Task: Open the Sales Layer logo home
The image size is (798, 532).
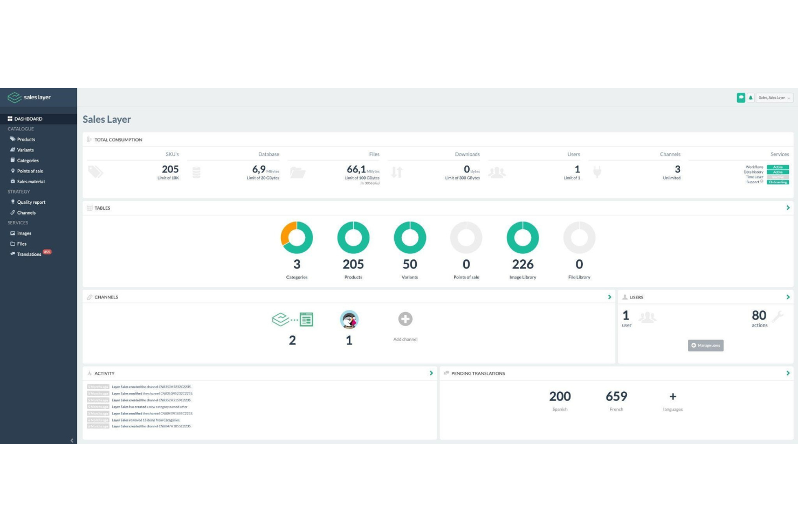Action: [x=29, y=98]
